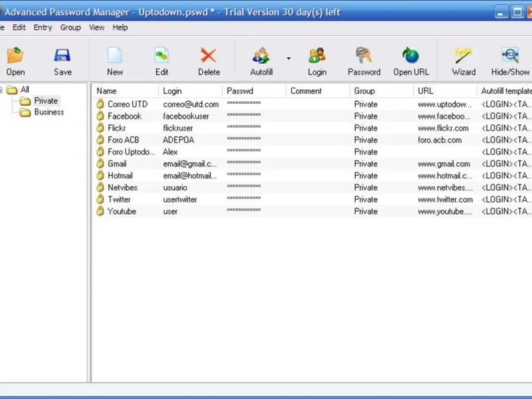Sort by Passwd column header
This screenshot has height=399, width=532.
click(x=254, y=91)
